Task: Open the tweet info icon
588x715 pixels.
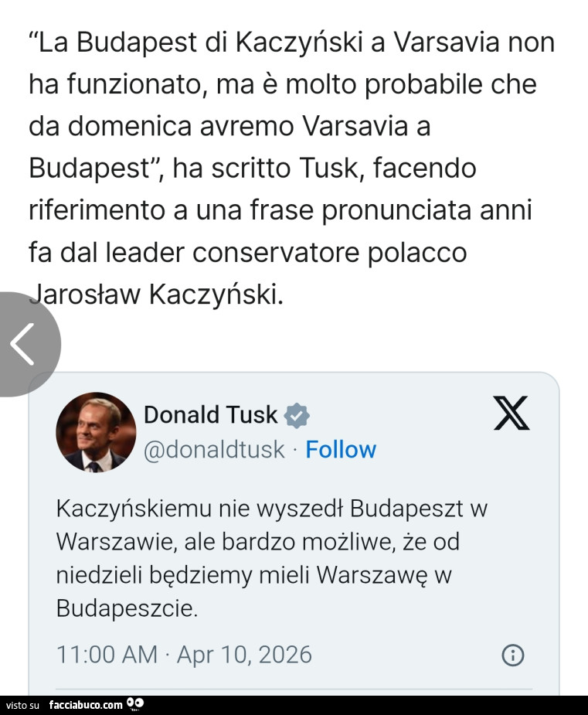Action: click(x=513, y=655)
